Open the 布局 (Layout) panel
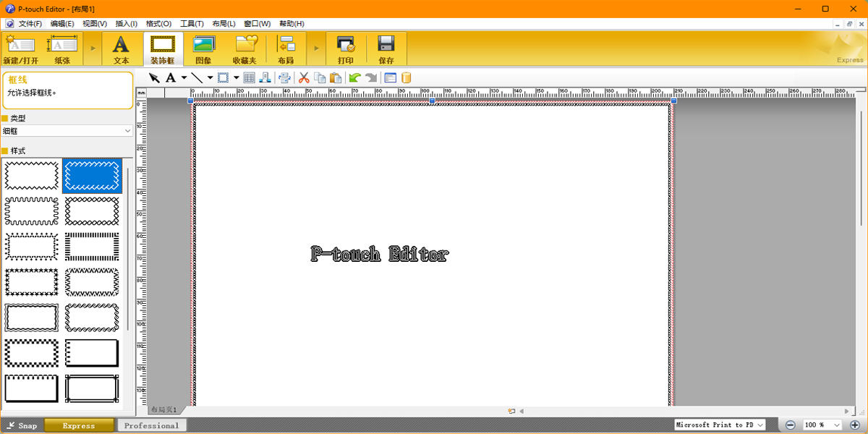 [x=286, y=48]
